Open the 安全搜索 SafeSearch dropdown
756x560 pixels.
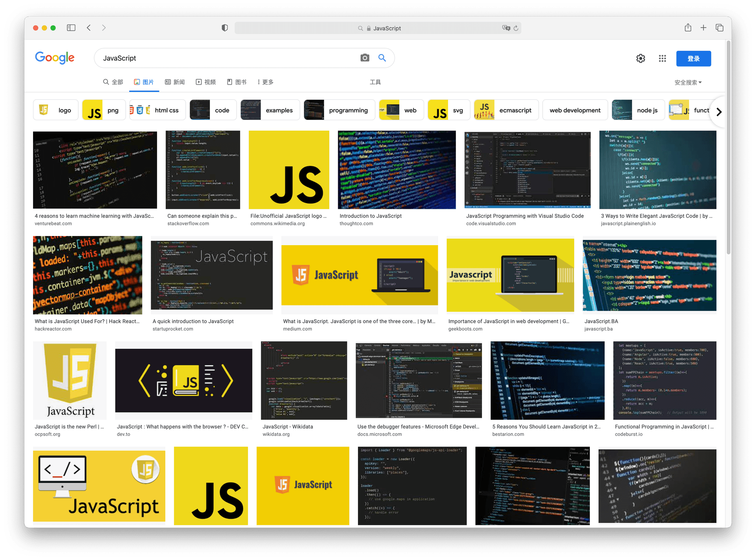click(688, 82)
